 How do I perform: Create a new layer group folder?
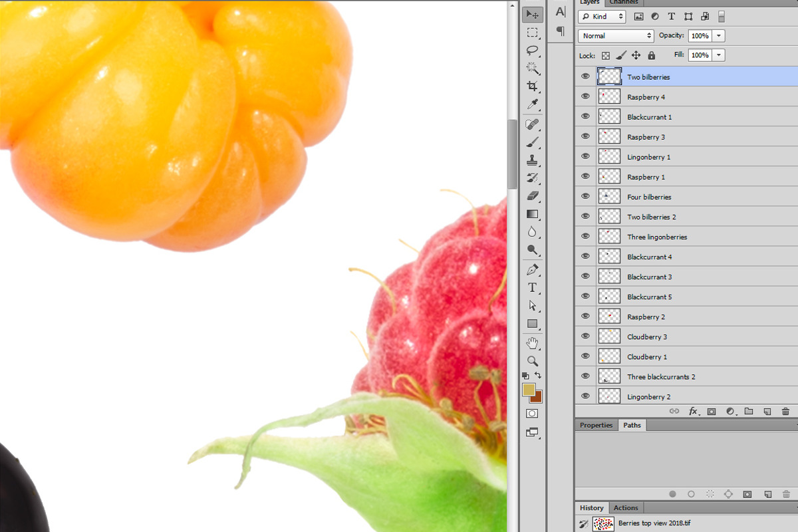[748, 412]
